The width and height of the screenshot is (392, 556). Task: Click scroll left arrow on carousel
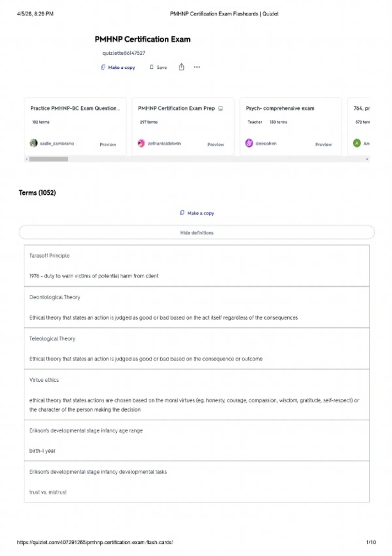(26, 159)
